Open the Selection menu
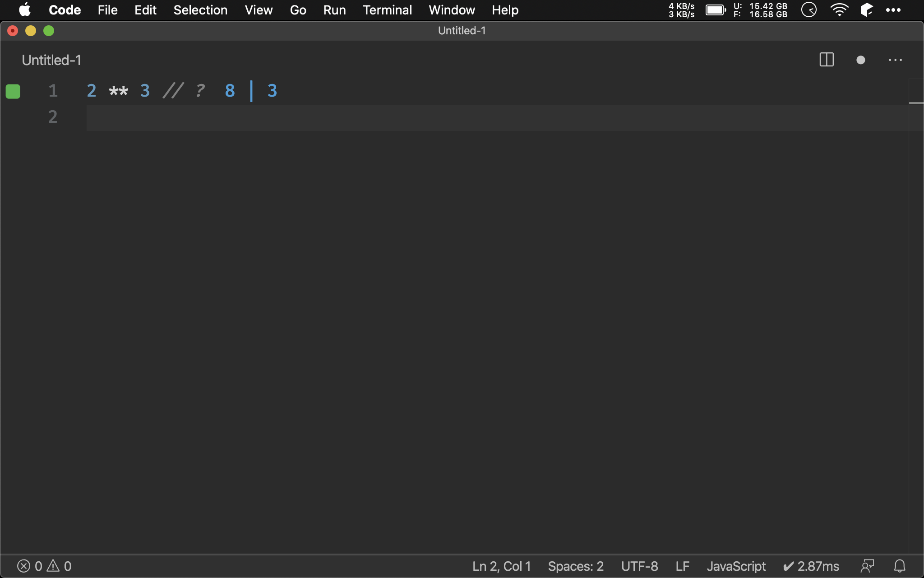The image size is (924, 578). point(200,10)
